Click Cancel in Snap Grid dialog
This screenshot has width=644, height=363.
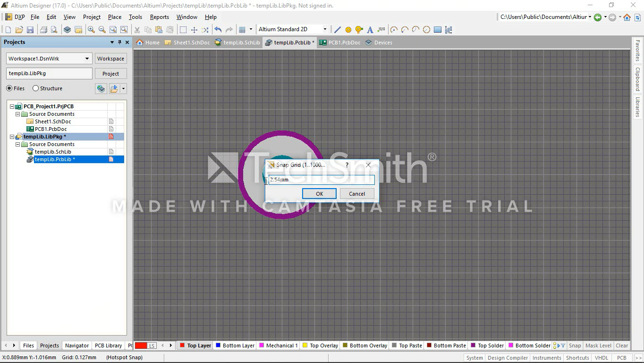pyautogui.click(x=357, y=194)
